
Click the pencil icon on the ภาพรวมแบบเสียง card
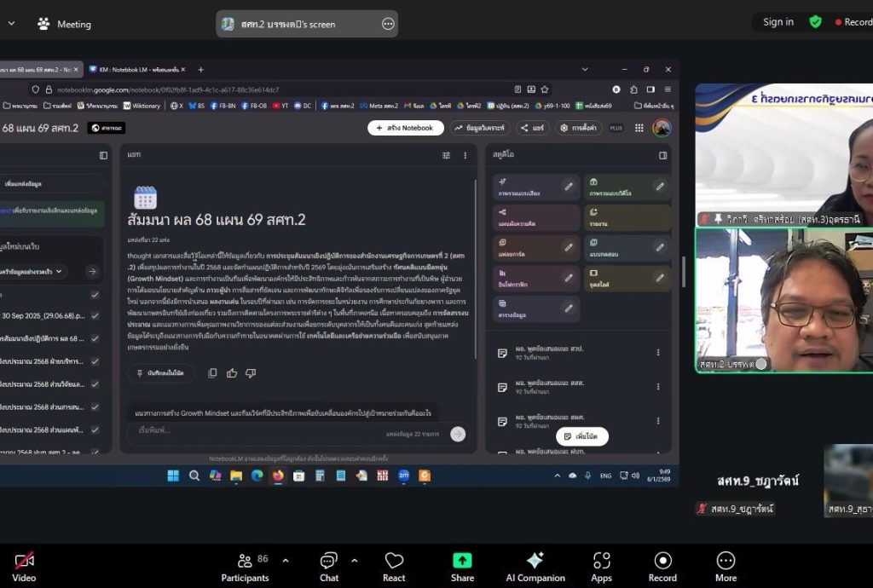click(569, 187)
